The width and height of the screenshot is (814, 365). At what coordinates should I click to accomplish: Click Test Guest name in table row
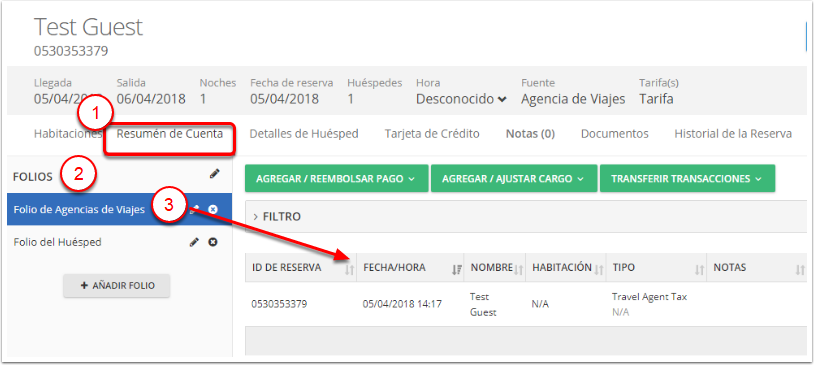tap(483, 304)
